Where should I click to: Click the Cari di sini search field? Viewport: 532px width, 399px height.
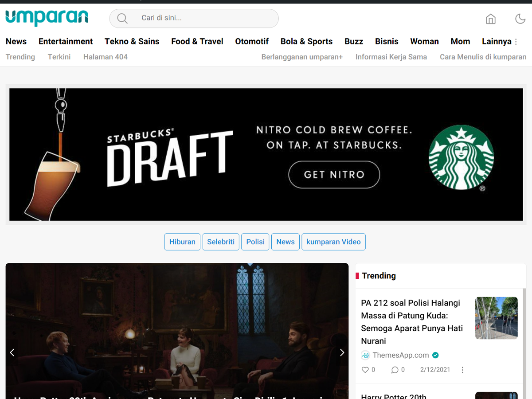194,18
